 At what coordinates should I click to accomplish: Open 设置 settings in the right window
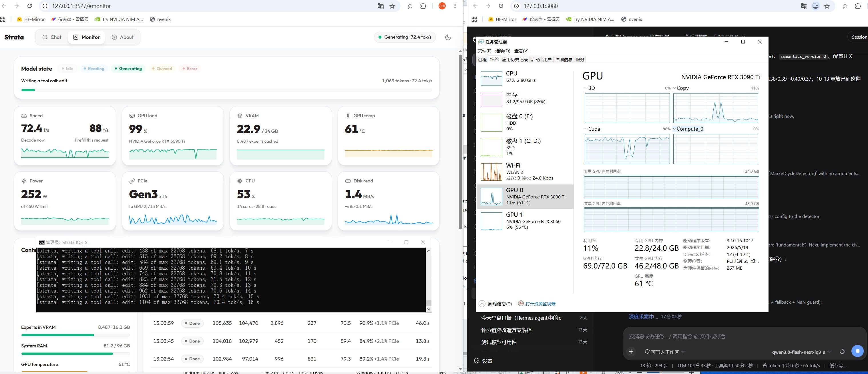point(483,361)
